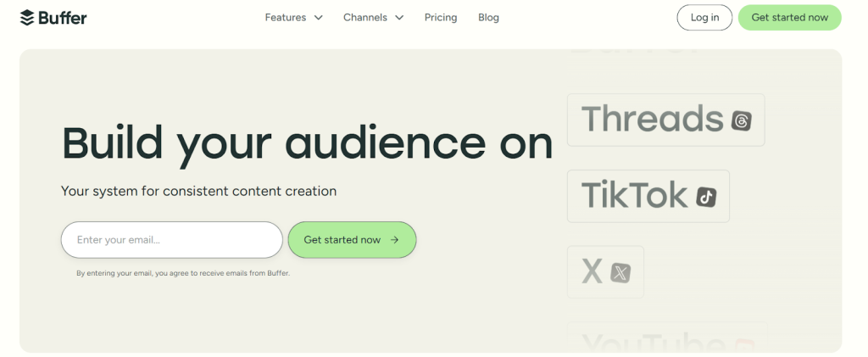Expand the Features dropdown chevron

click(x=319, y=18)
